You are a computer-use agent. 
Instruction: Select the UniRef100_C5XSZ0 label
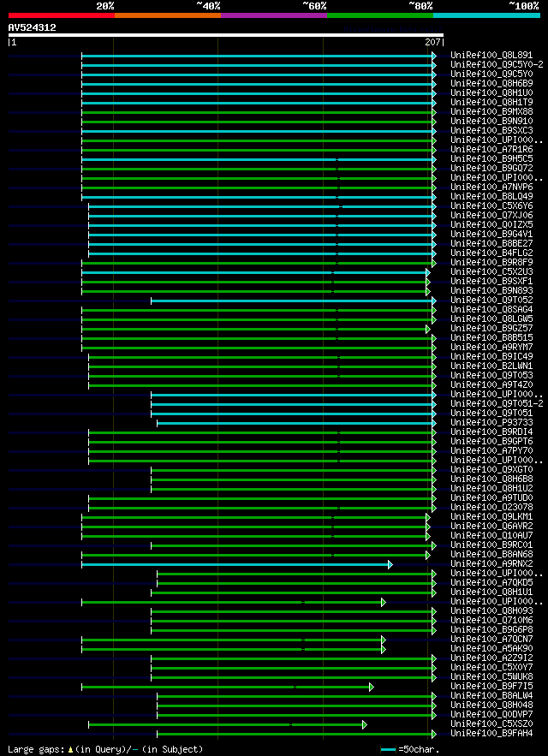pos(491,723)
